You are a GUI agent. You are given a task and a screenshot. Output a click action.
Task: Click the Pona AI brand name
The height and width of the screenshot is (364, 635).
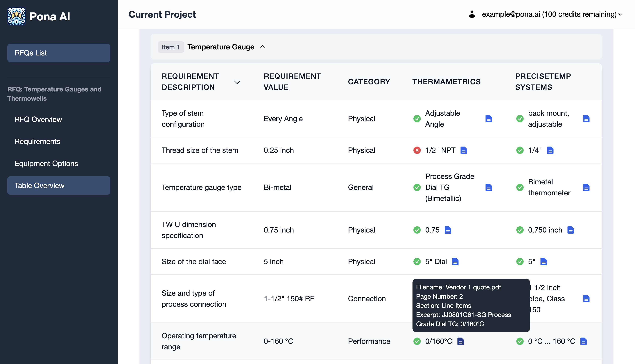point(50,17)
